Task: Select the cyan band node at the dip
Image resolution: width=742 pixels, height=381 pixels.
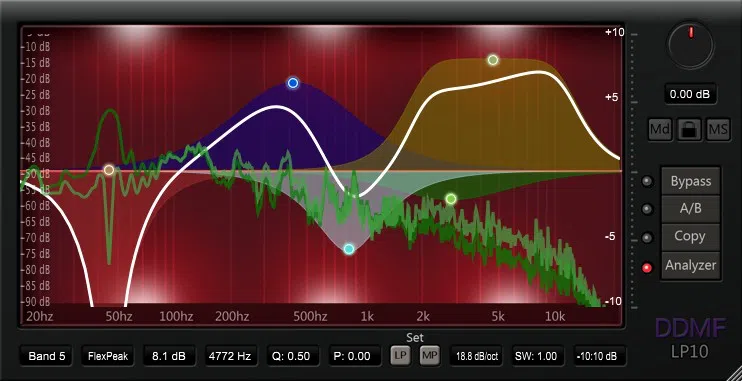Action: pyautogui.click(x=349, y=249)
